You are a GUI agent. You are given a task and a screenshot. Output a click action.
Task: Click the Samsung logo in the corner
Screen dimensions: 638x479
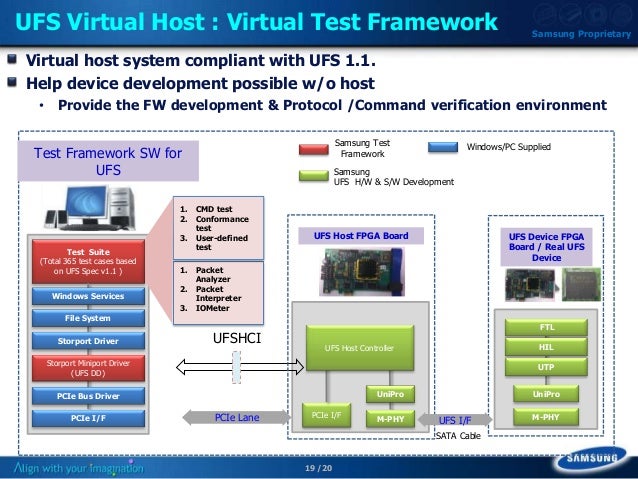pyautogui.click(x=592, y=458)
